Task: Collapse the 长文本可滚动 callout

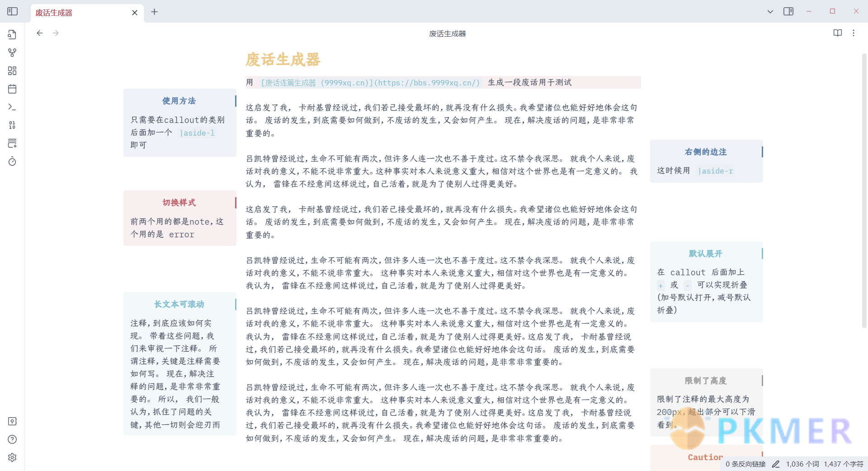Action: pyautogui.click(x=179, y=304)
